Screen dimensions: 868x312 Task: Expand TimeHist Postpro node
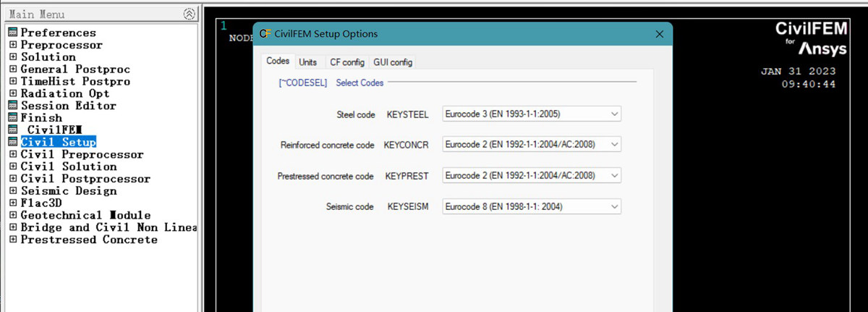12,82
